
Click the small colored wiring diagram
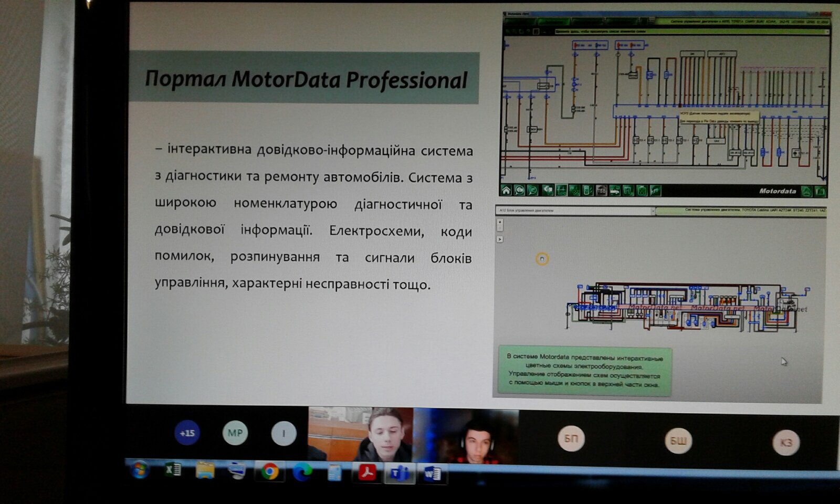coord(682,308)
